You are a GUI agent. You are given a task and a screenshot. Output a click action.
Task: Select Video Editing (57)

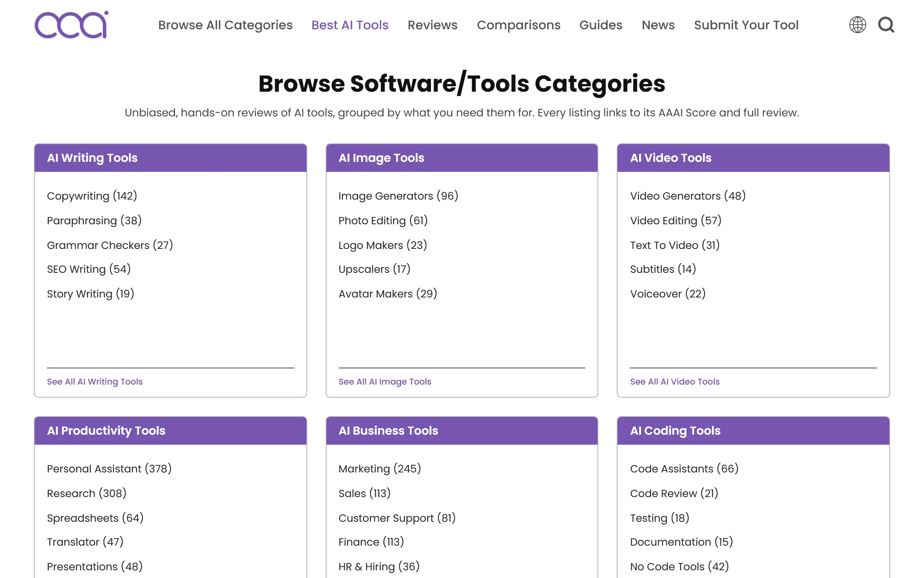[x=676, y=220]
